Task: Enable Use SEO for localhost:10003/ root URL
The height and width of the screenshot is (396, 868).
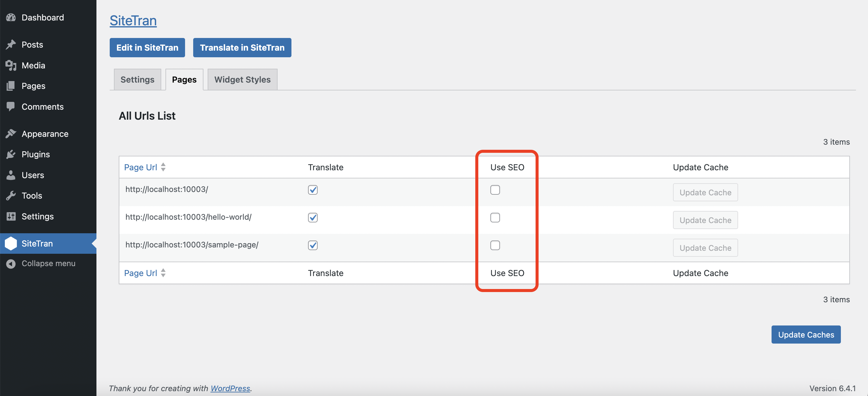Action: (495, 190)
